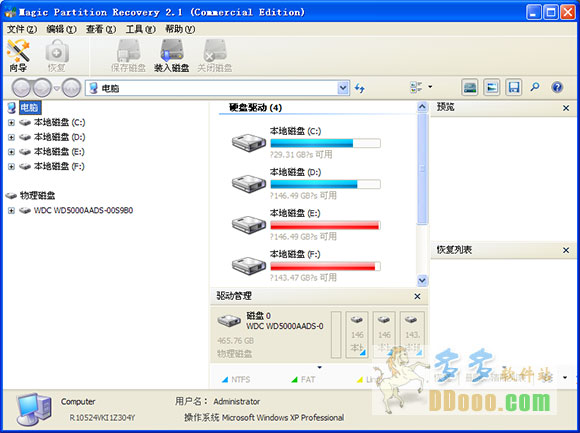The height and width of the screenshot is (433, 580).
Task: Select the 143 partition block
Action: point(412,335)
